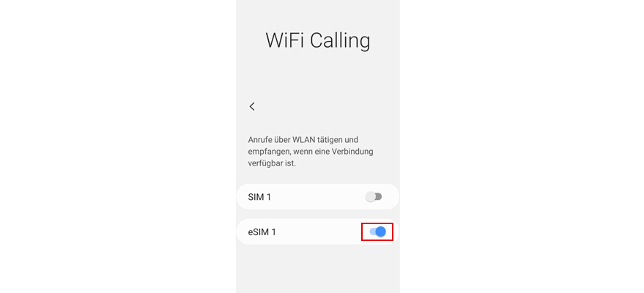
Task: Click the line 'Anrufe über WLAN tätigen und'
Action: (303, 139)
